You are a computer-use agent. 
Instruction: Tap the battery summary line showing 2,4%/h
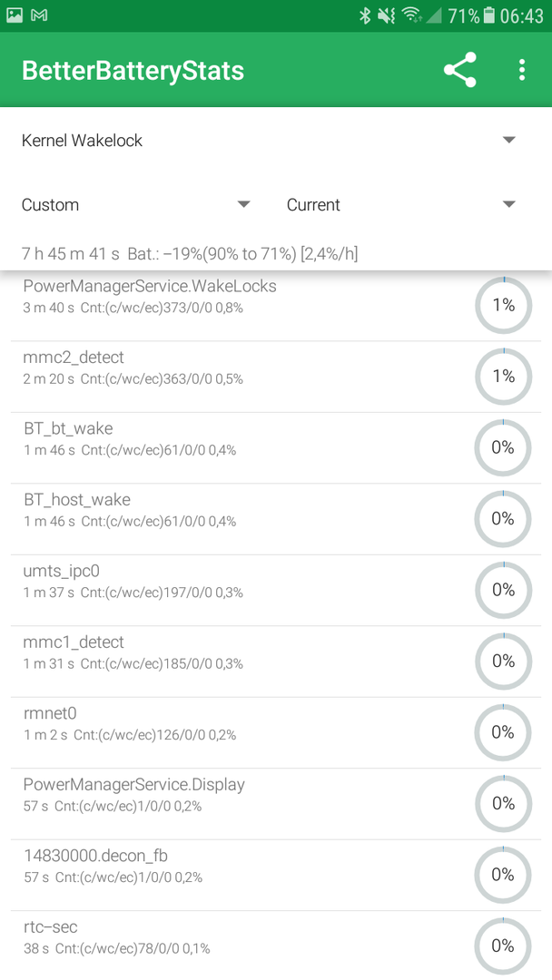pos(190,254)
